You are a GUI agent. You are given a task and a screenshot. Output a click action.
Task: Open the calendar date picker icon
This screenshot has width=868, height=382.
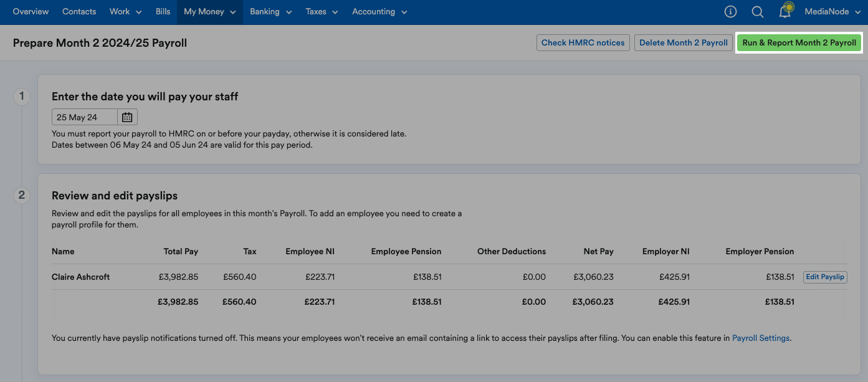click(x=127, y=117)
